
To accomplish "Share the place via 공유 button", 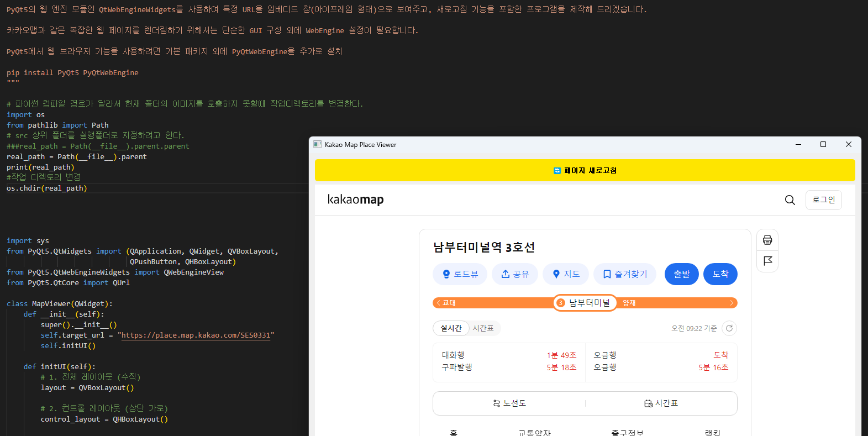I will (514, 274).
